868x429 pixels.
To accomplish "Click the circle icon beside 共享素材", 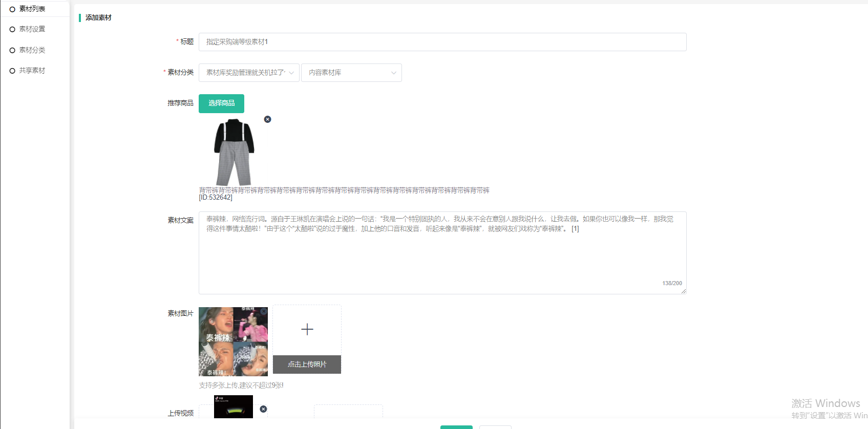I will pyautogui.click(x=12, y=71).
